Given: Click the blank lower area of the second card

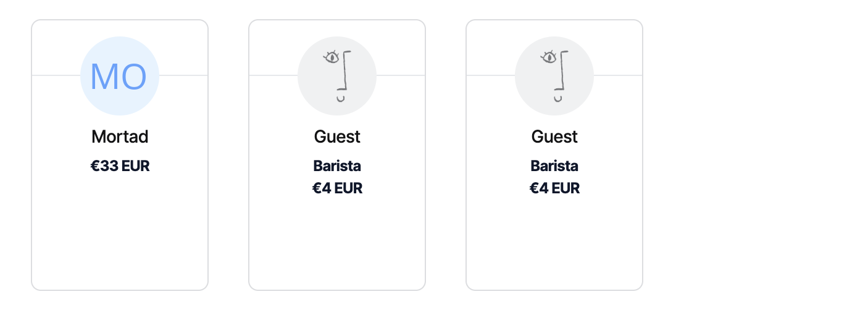Looking at the screenshot, I should [337, 247].
